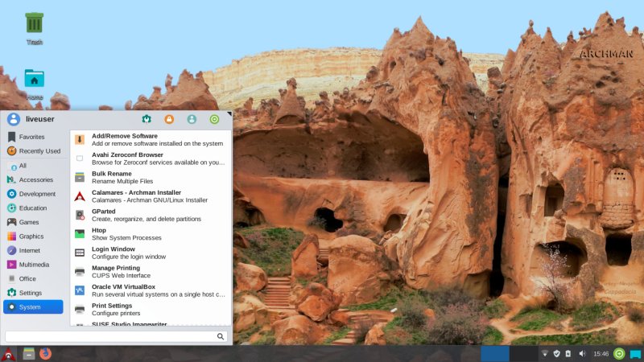Select the Office category
Viewport: 644px width, 362px height.
[33, 278]
